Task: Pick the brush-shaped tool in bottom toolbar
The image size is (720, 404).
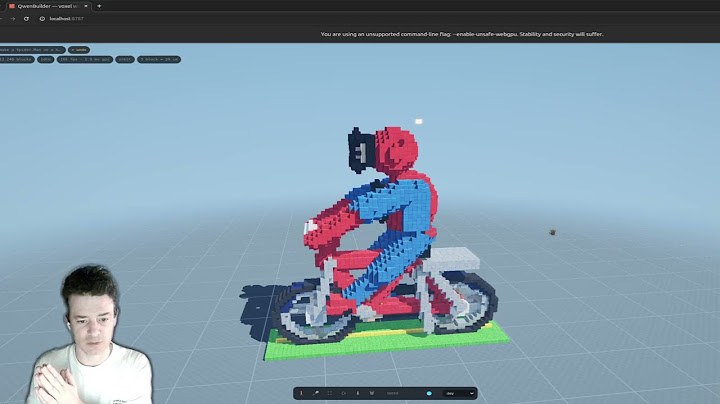Action: (315, 393)
